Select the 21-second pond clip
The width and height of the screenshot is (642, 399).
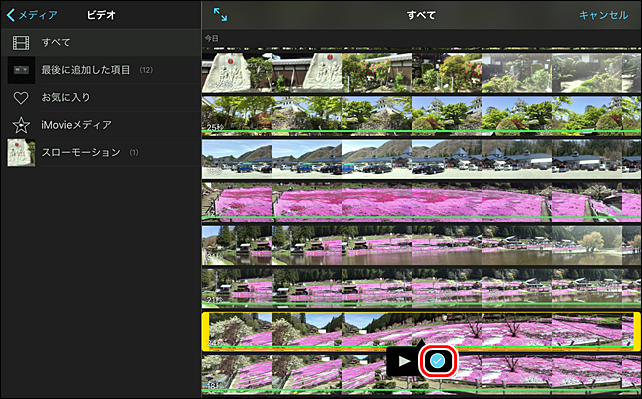(x=421, y=288)
